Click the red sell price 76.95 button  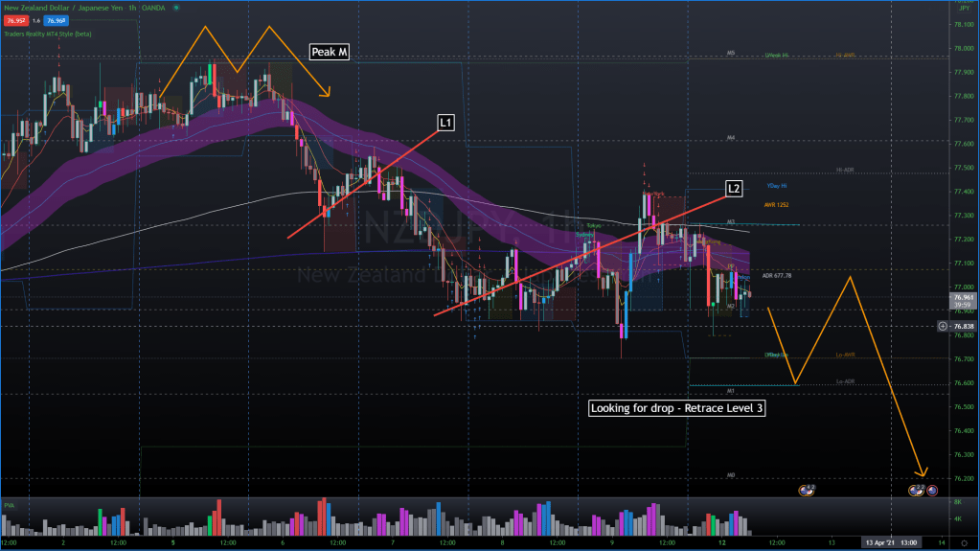coord(17,18)
